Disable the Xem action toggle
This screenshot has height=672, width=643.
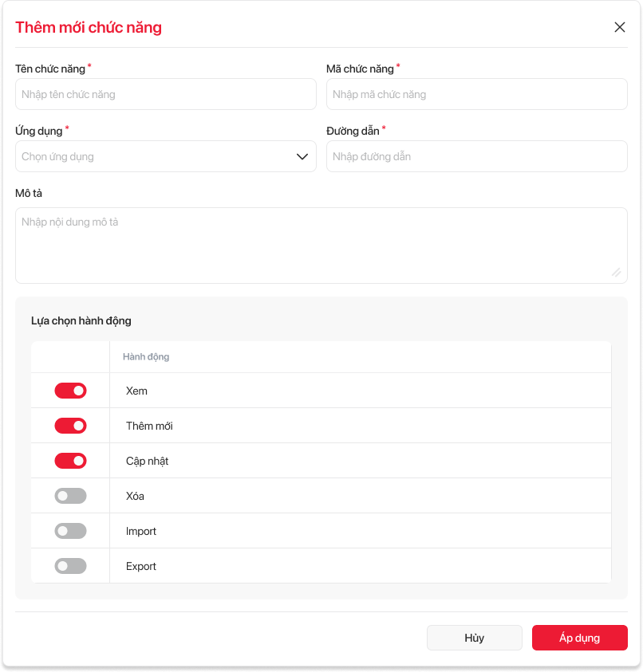[70, 391]
